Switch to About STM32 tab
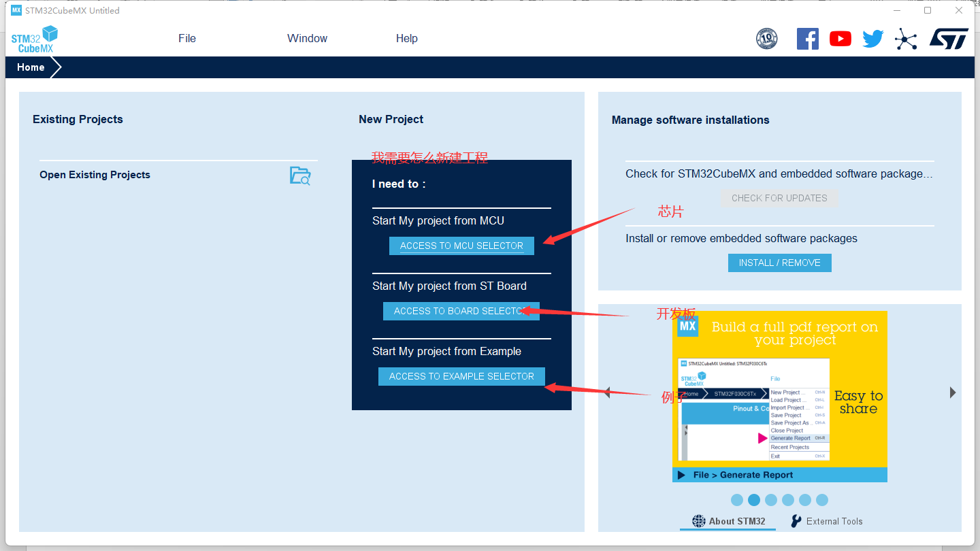Viewport: 980px width, 551px height. click(x=728, y=521)
